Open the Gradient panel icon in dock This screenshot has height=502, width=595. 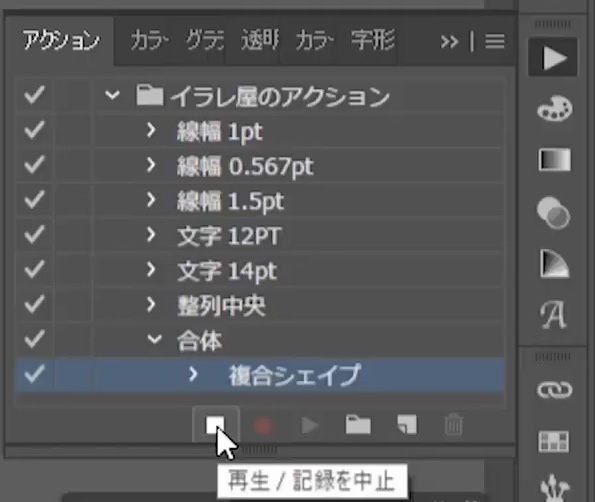tap(554, 160)
